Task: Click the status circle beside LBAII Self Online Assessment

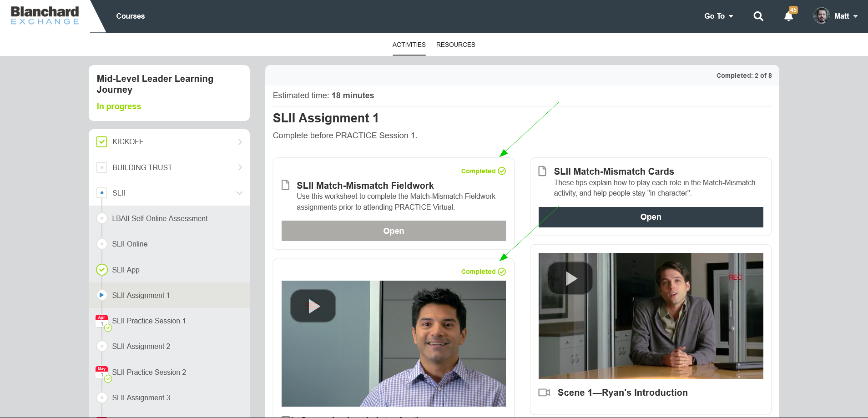Action: pyautogui.click(x=102, y=218)
